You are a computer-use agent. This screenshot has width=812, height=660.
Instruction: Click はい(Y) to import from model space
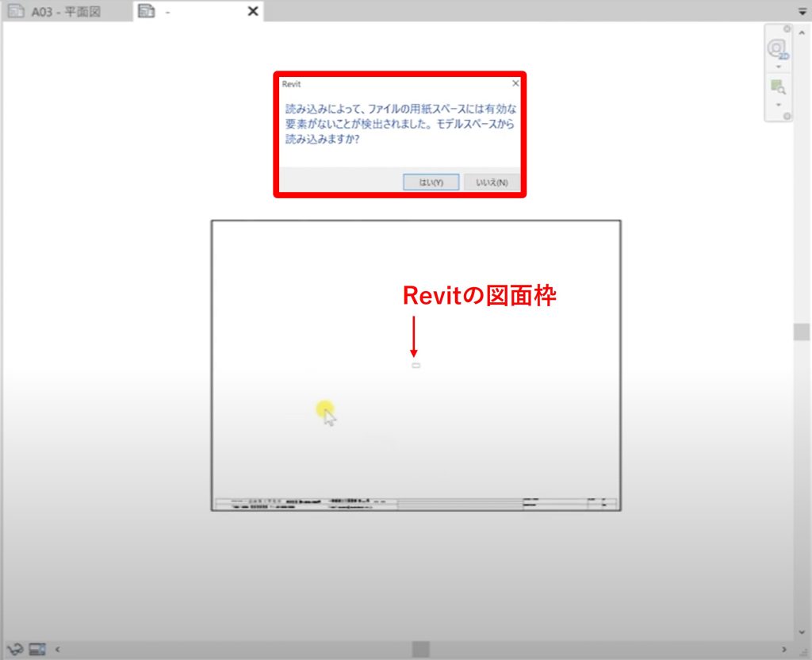tap(431, 182)
